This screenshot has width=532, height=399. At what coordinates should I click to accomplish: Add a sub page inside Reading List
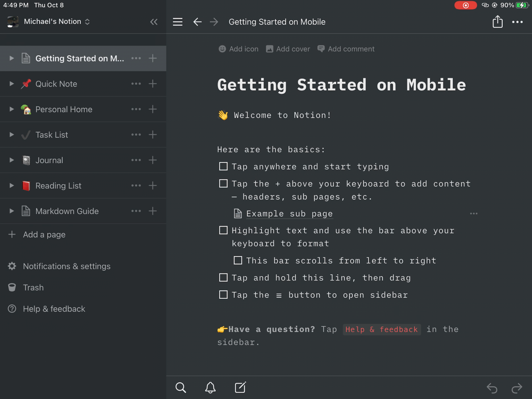tap(153, 185)
